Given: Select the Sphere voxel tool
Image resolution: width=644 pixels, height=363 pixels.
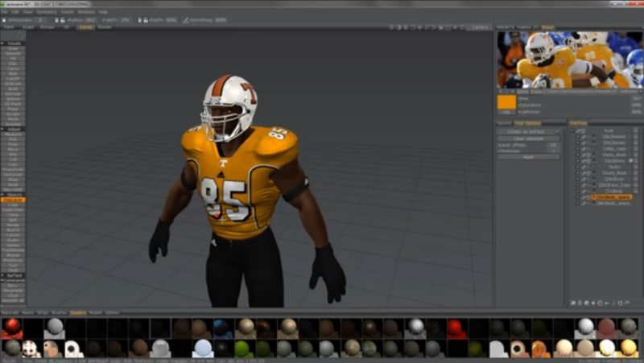Looking at the screenshot, I should (13, 98).
